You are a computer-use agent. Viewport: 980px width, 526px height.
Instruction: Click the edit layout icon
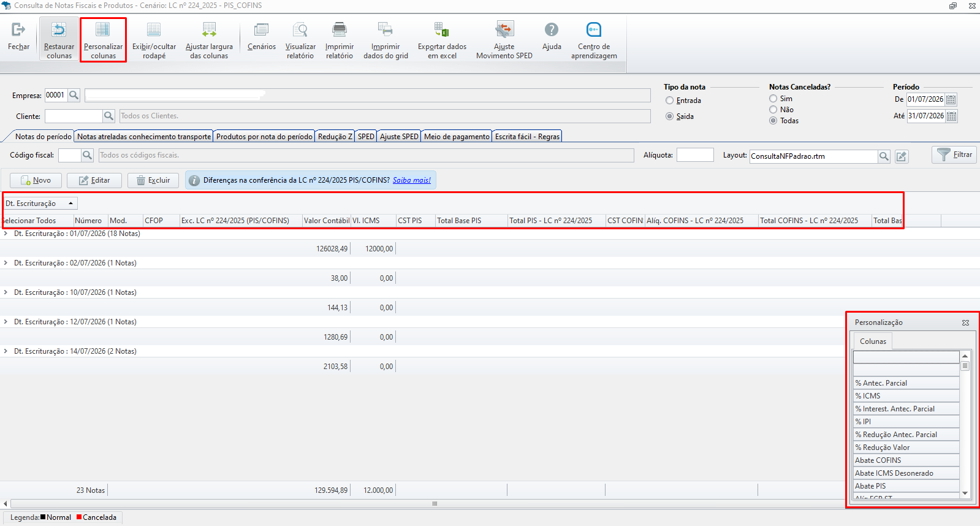pos(902,156)
